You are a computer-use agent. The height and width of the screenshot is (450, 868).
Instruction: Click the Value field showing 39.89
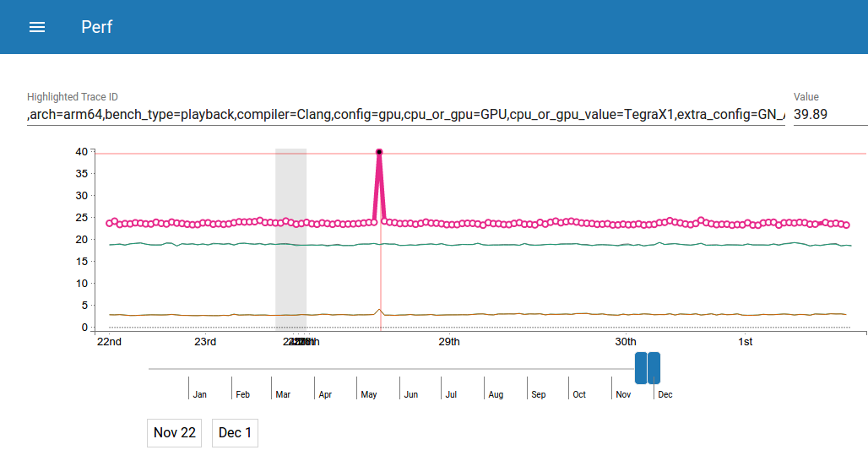coord(829,114)
